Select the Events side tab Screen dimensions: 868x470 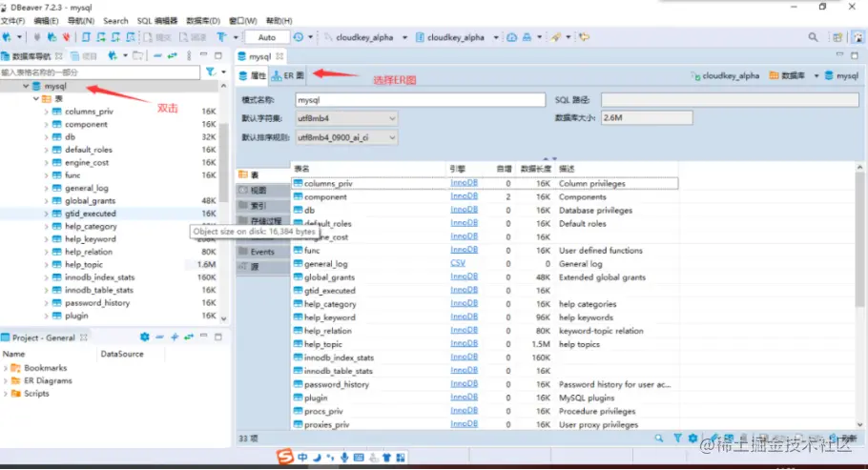(262, 252)
